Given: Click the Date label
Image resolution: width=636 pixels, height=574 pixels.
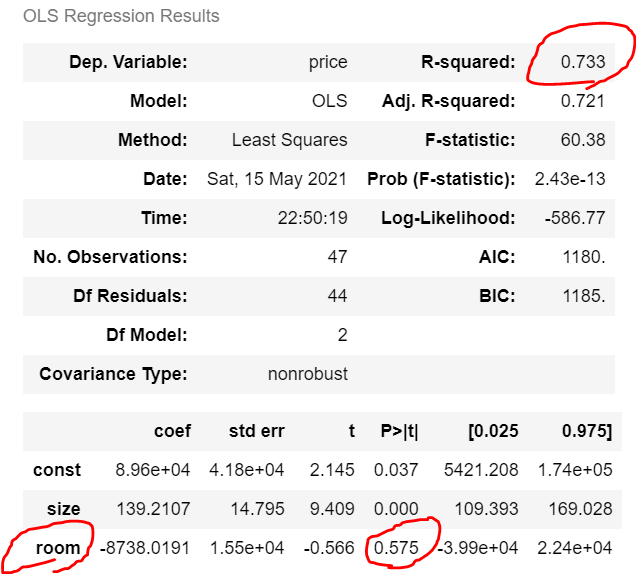Looking at the screenshot, I should click(x=165, y=178).
